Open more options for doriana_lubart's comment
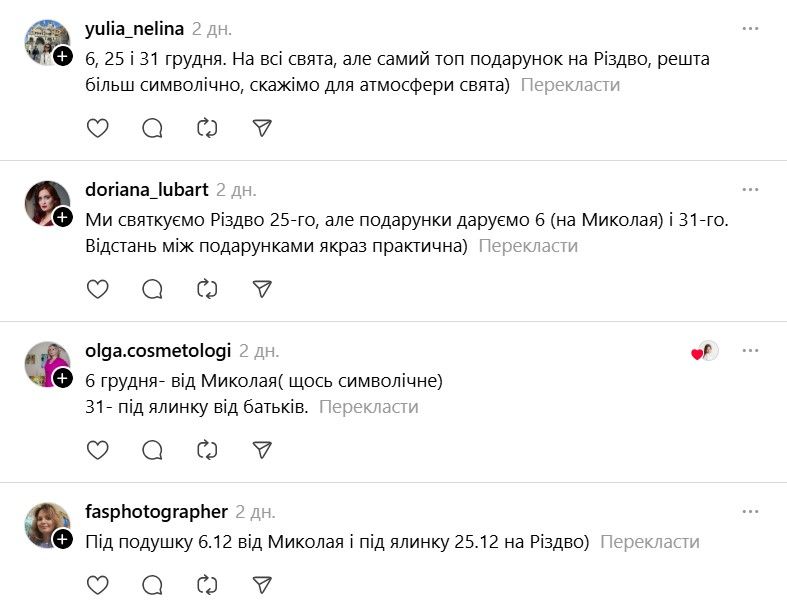The width and height of the screenshot is (787, 605). pos(750,190)
